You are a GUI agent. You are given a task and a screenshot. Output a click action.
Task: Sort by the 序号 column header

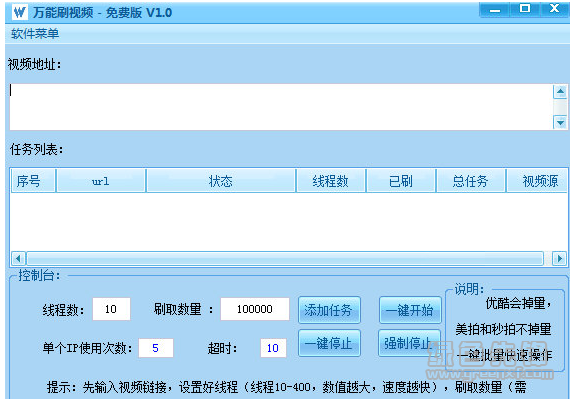click(x=33, y=181)
